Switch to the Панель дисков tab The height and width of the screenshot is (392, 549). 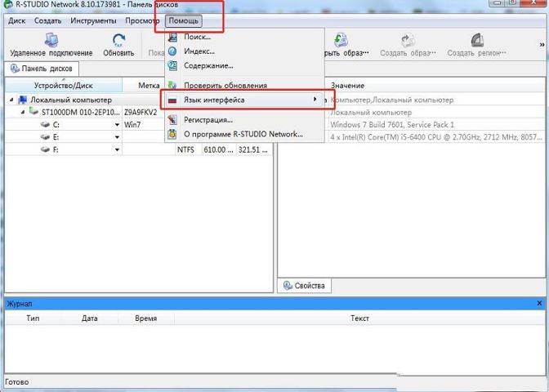(41, 69)
